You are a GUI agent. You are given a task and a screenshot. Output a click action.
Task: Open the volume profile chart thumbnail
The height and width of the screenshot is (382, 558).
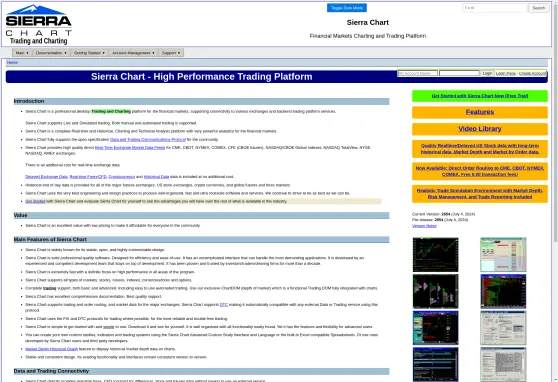coord(436,291)
